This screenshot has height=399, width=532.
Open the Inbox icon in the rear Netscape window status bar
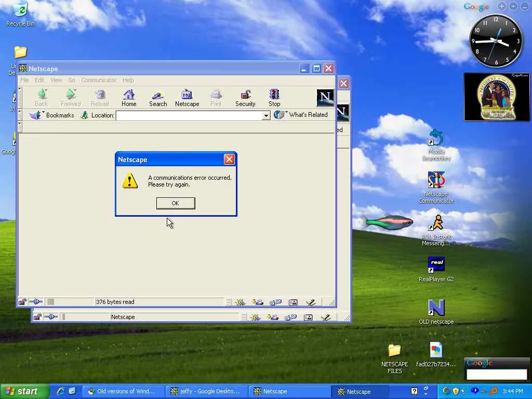(272, 317)
